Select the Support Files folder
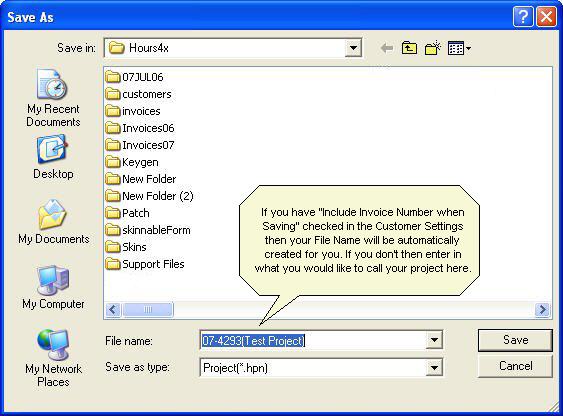 [145, 264]
